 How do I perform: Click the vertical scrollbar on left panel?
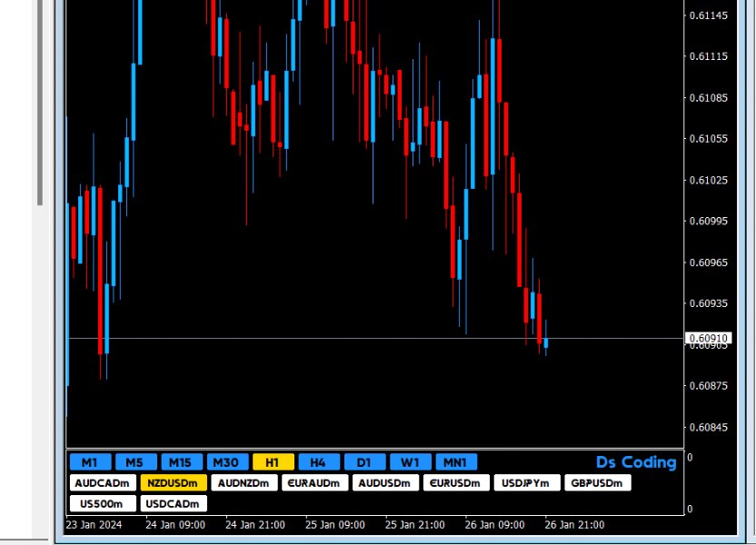click(40, 103)
